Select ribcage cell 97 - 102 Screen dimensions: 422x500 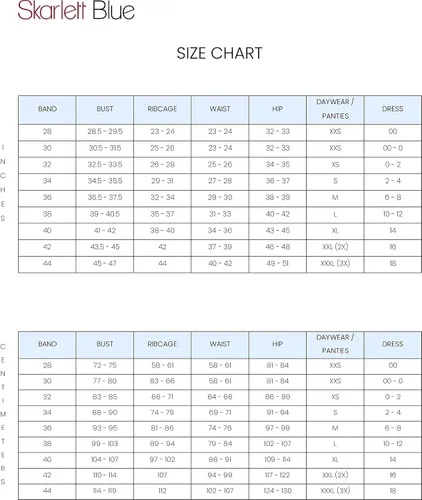[x=162, y=460]
